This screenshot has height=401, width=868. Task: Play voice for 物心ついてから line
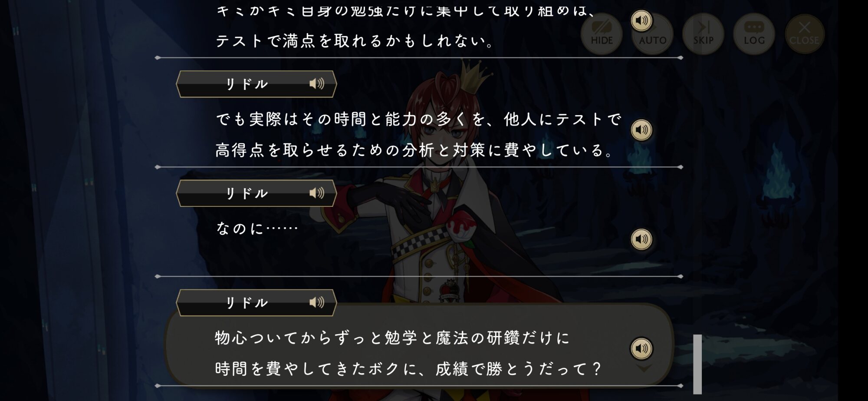[x=641, y=348]
